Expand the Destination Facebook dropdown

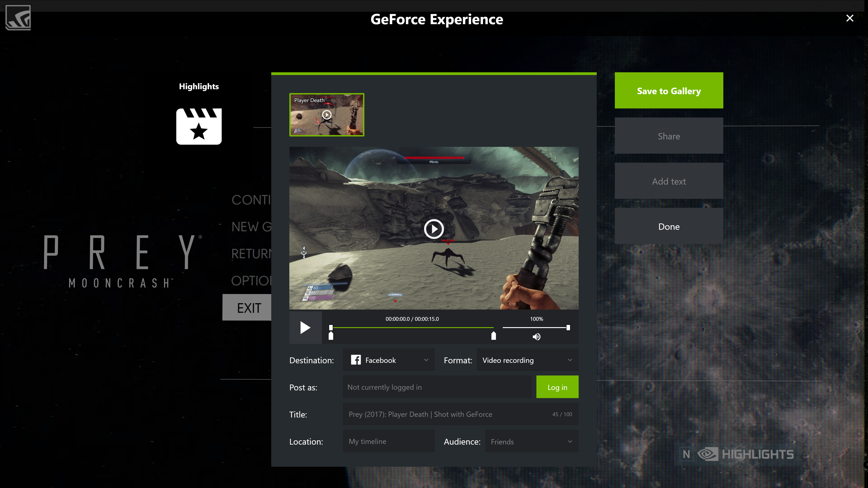pos(426,360)
